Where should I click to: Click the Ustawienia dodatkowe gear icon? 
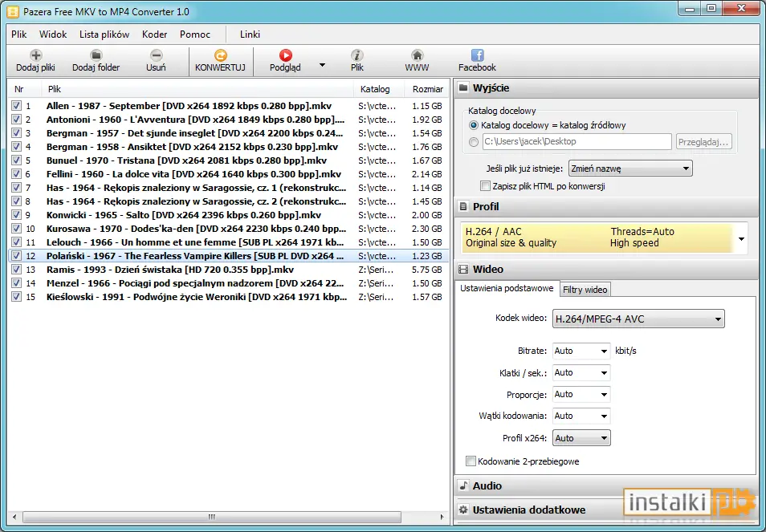coord(463,510)
